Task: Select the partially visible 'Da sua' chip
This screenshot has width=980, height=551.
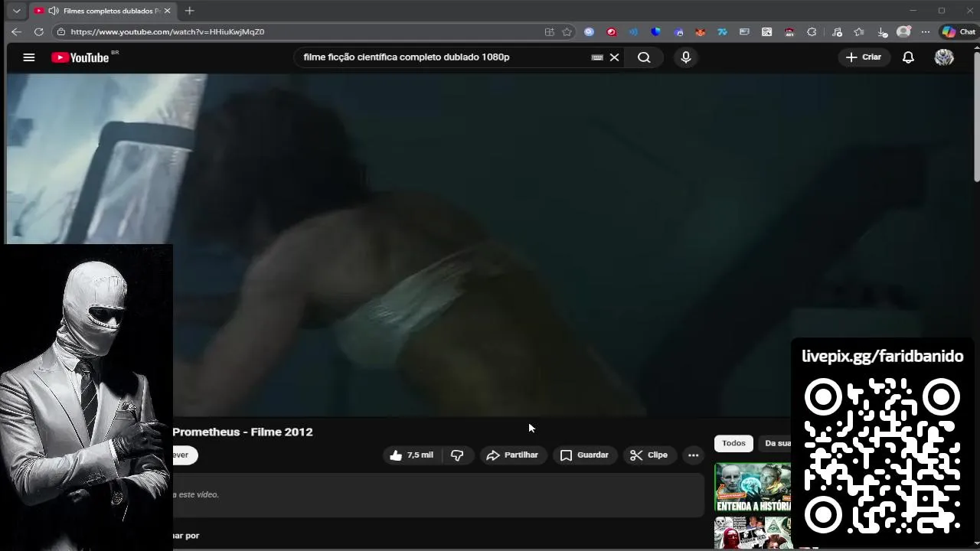Action: [x=776, y=443]
